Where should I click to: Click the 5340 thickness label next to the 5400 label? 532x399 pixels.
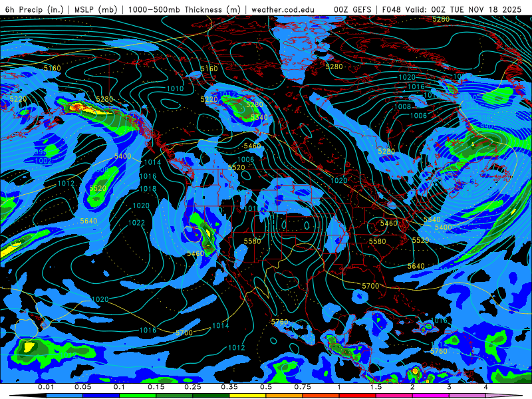click(x=432, y=219)
